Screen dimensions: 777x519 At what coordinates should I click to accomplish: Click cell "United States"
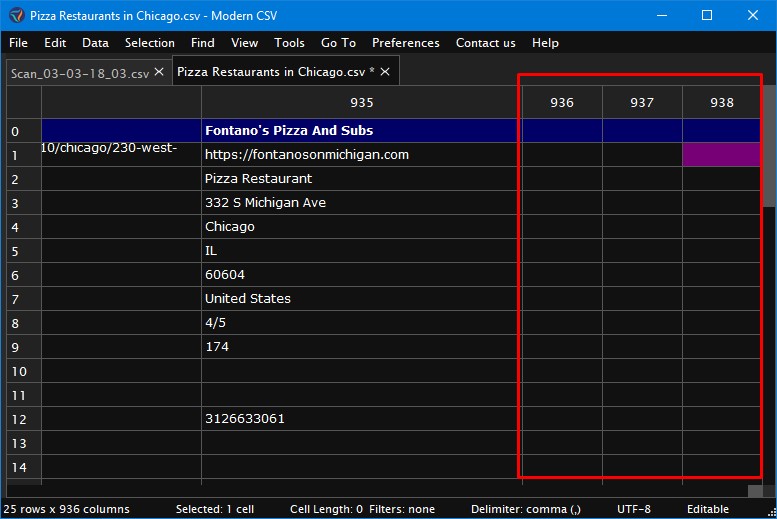362,299
